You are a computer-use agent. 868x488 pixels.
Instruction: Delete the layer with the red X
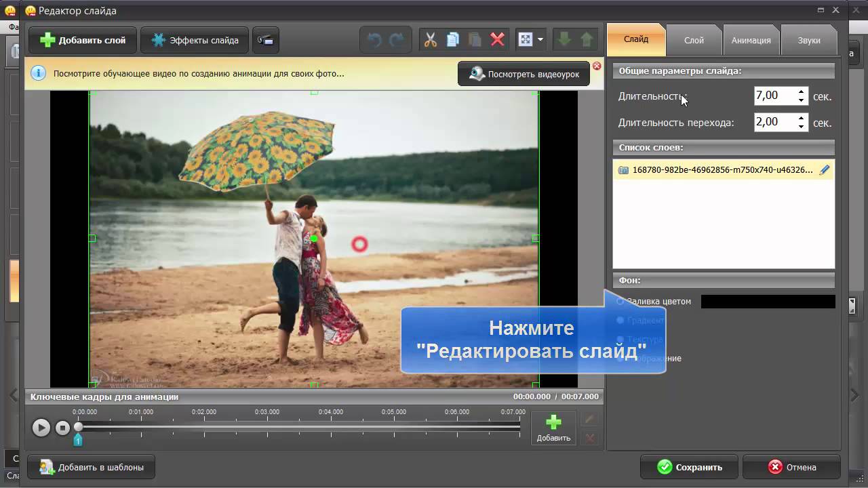[498, 40]
